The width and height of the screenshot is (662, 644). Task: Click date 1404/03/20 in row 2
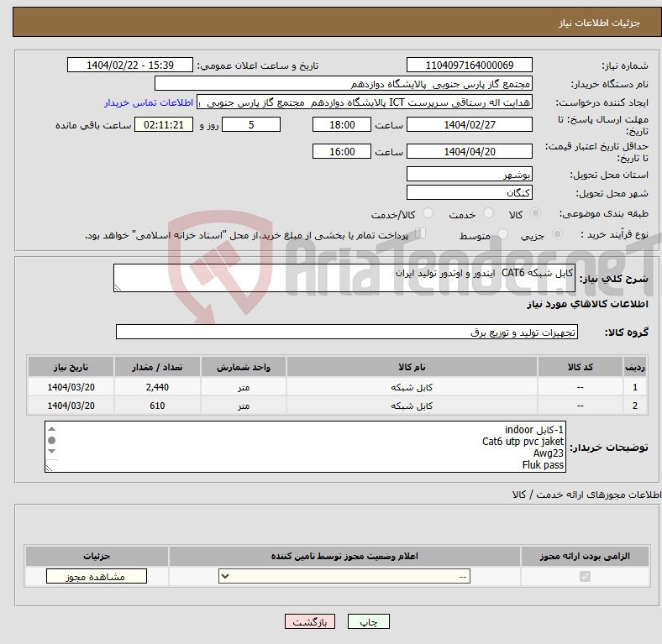pyautogui.click(x=71, y=406)
